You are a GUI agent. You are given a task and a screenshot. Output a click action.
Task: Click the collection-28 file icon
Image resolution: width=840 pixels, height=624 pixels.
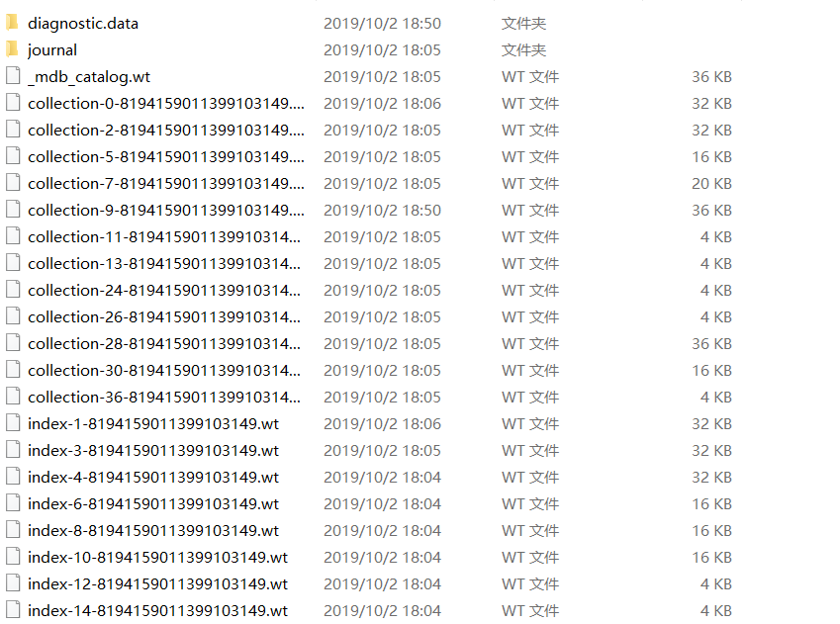point(13,343)
